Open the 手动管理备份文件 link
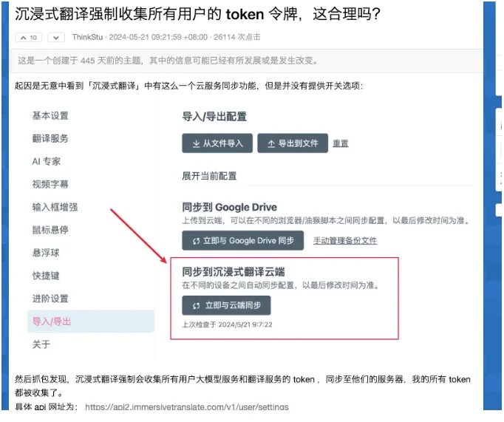 [x=345, y=241]
